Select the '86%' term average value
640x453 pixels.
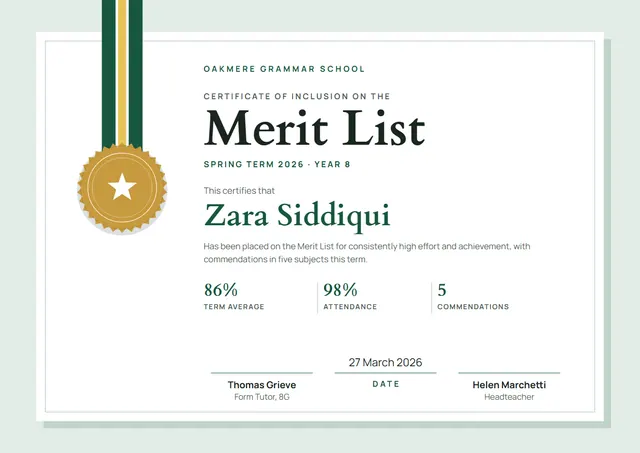click(x=221, y=290)
